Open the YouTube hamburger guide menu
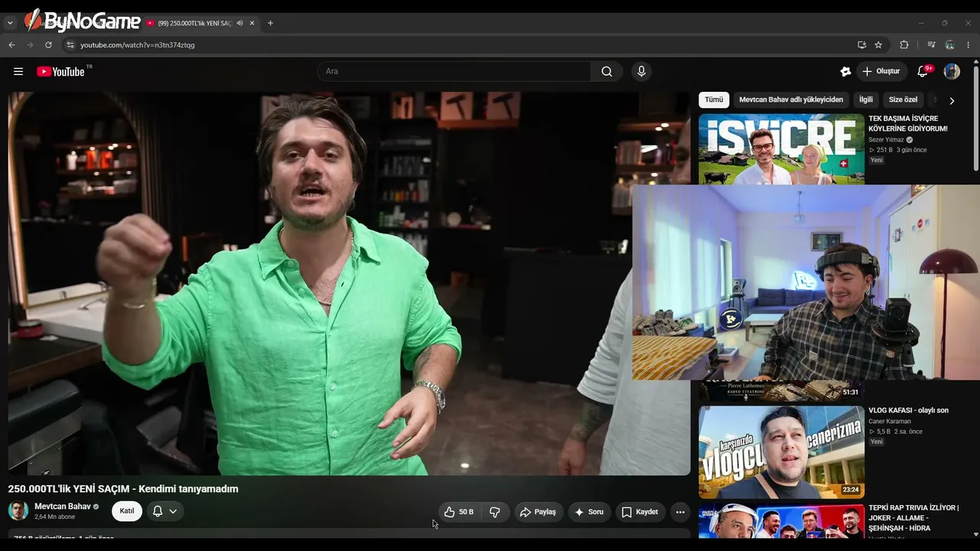Viewport: 980px width, 551px height. [18, 71]
